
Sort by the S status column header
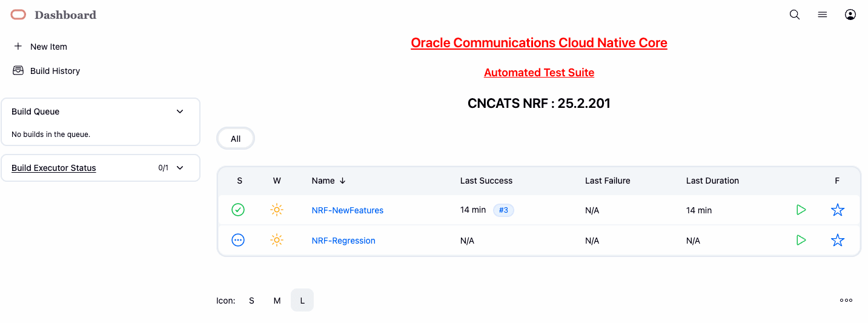tap(240, 181)
